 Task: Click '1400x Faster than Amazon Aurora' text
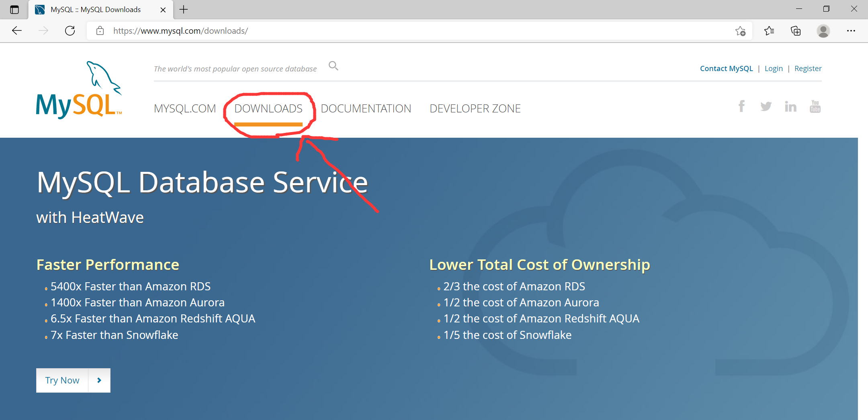137,302
